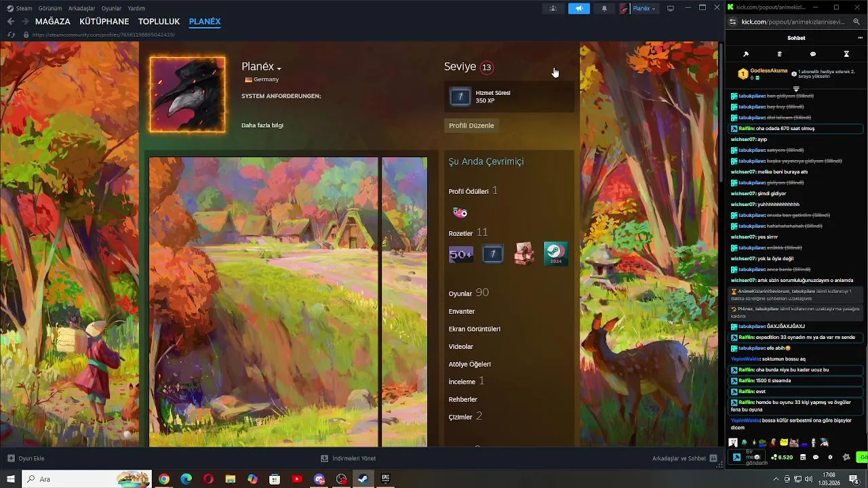Open the Arkadaşlar menu

tap(82, 8)
